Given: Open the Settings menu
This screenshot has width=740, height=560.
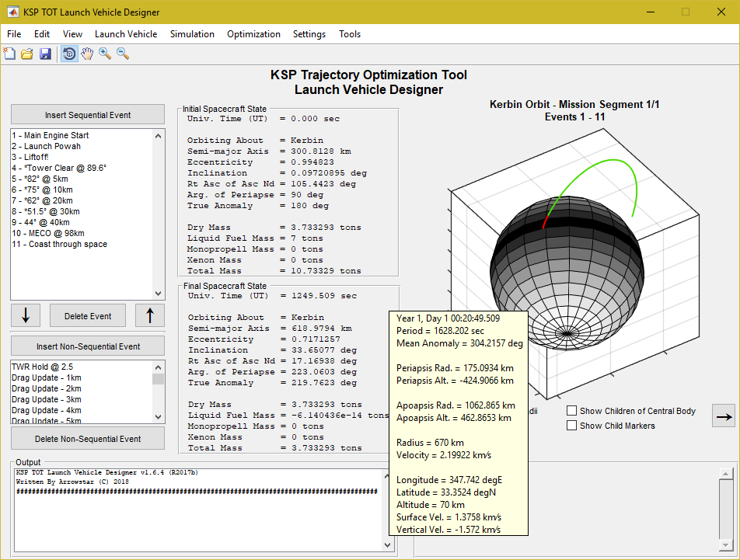Looking at the screenshot, I should (x=309, y=34).
